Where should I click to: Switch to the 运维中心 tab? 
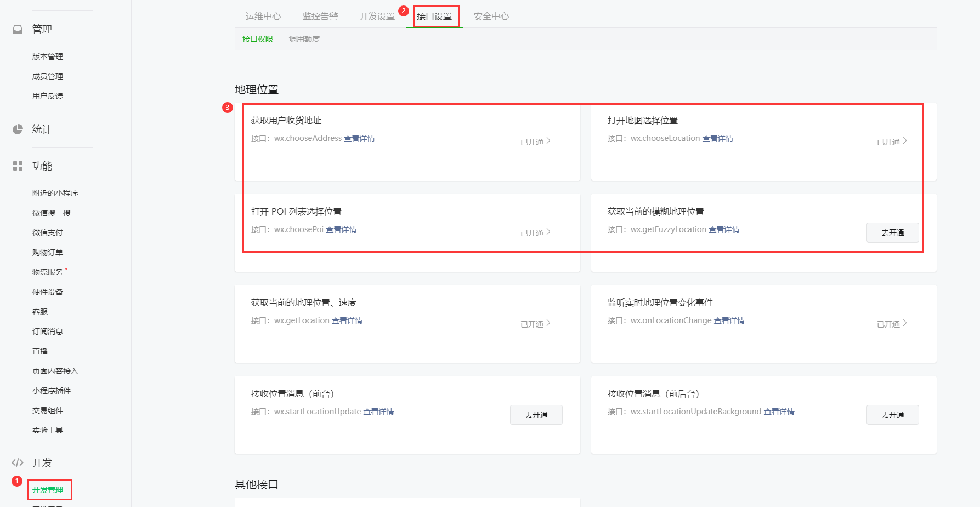[x=263, y=16]
